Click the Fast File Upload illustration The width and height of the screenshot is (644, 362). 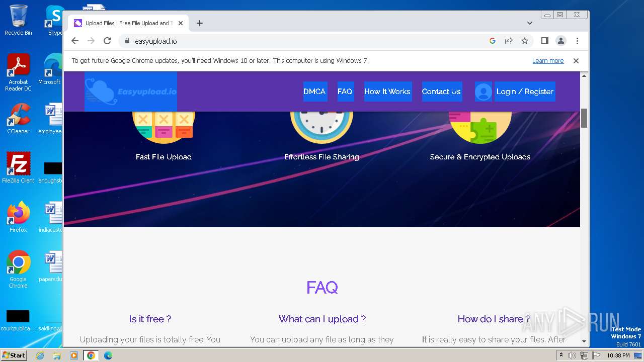coord(164,127)
